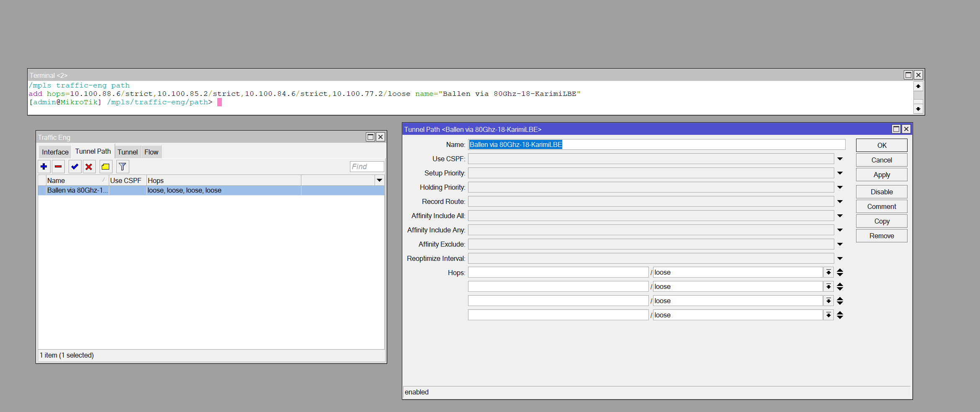Switch to the Interface tab
This screenshot has height=412, width=980.
pyautogui.click(x=55, y=152)
